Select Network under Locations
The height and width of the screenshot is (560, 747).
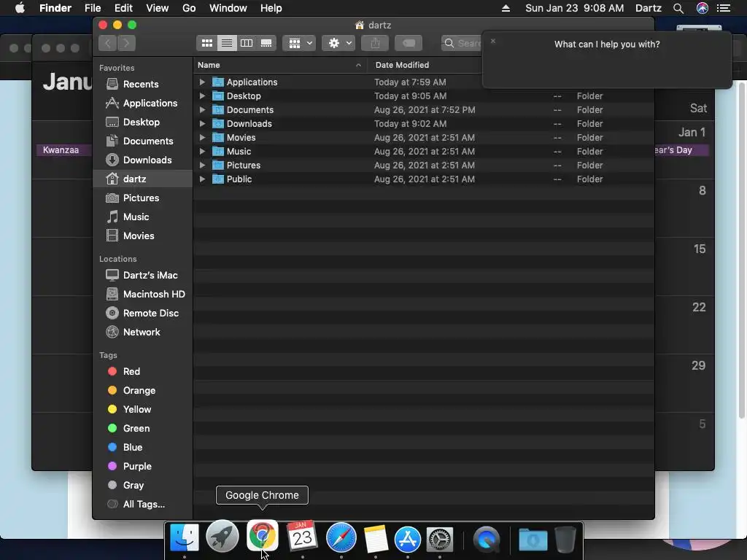point(142,332)
